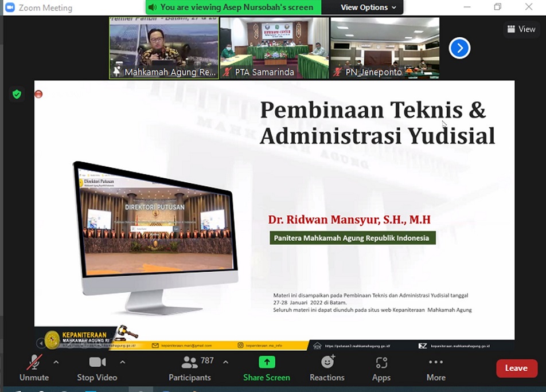Show next page of video thumbnails
This screenshot has width=546, height=392.
[459, 48]
